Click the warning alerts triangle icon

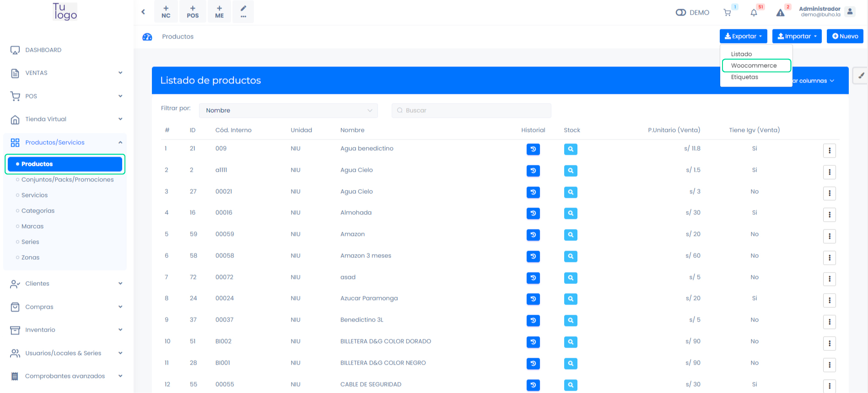click(x=781, y=13)
